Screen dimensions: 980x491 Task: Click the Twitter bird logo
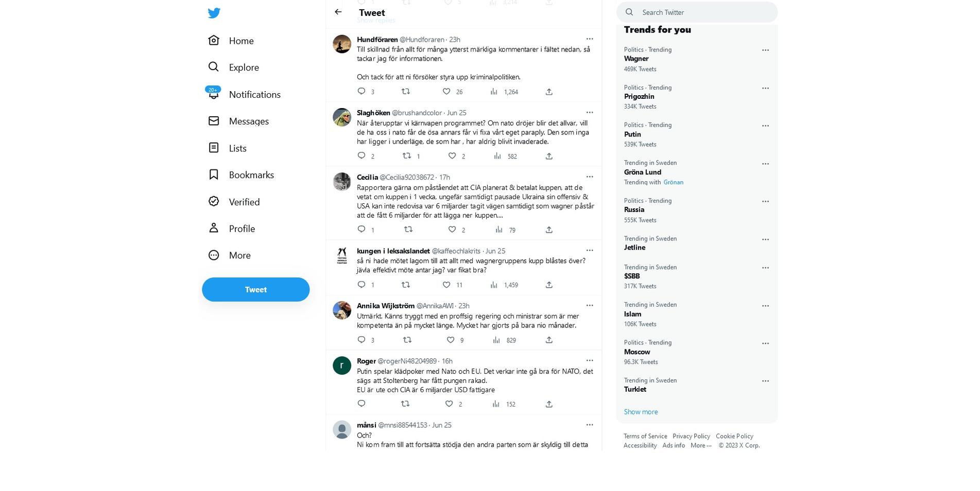[214, 13]
